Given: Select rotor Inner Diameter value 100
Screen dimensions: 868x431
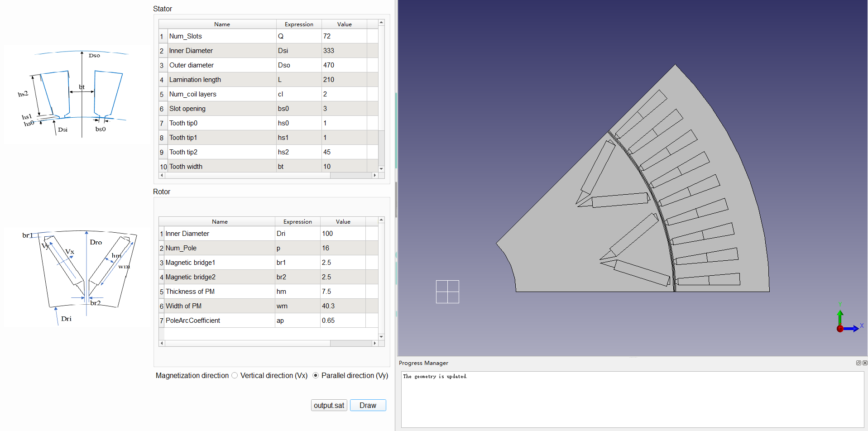Looking at the screenshot, I should pyautogui.click(x=343, y=234).
